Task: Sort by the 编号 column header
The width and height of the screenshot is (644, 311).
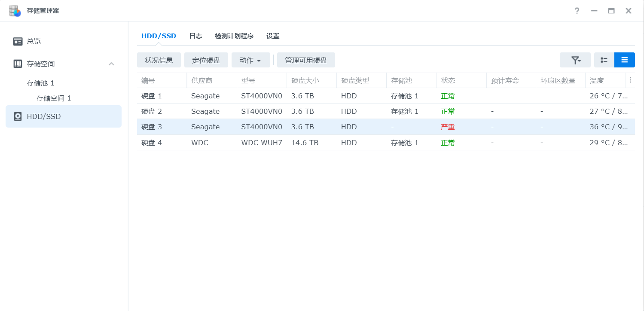Action: click(x=162, y=80)
